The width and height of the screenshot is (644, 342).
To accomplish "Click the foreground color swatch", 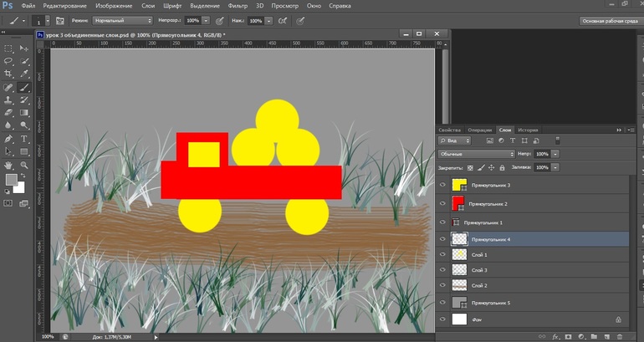I will [12, 180].
